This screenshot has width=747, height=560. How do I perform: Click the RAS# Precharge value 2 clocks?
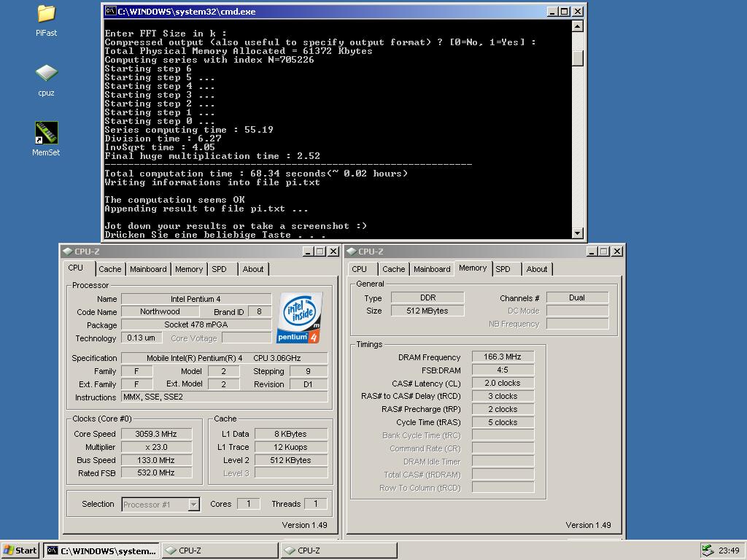[x=503, y=409]
